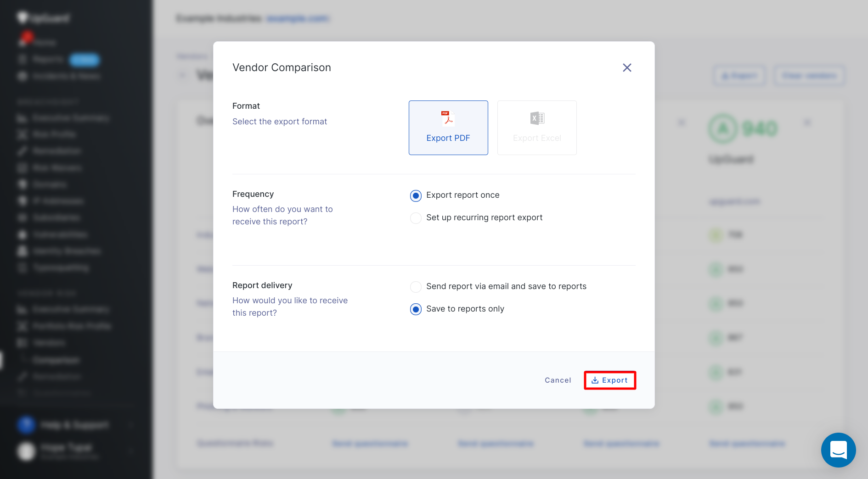This screenshot has height=479, width=868.
Task: Choose "Set up recurring report export" option
Action: (416, 218)
